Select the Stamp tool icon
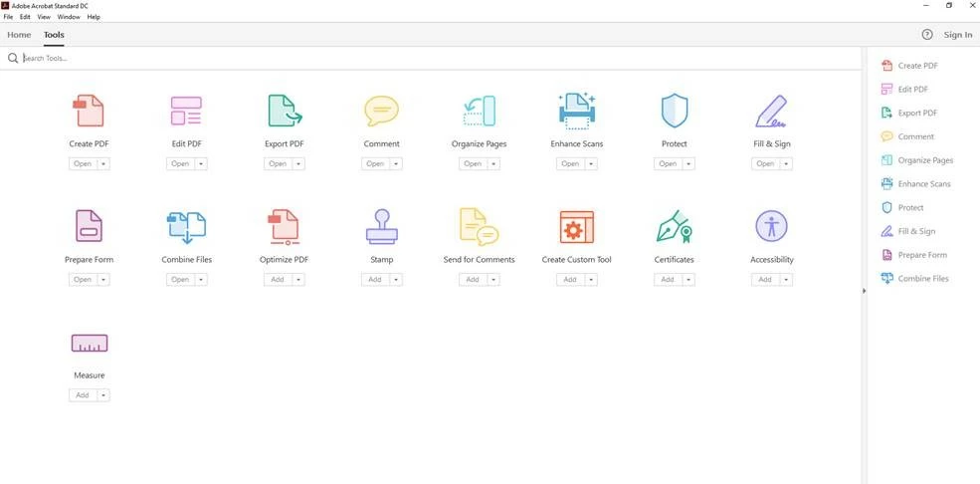The image size is (980, 484). [x=381, y=226]
